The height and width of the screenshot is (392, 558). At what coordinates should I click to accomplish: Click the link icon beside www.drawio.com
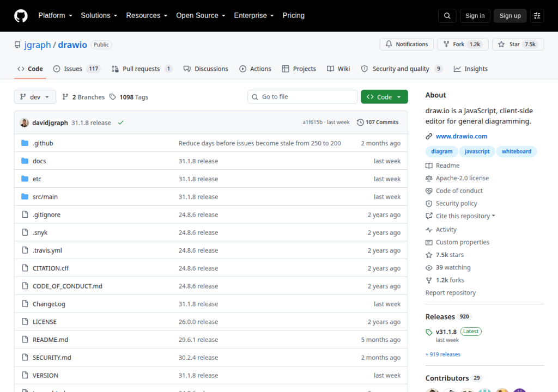point(429,136)
